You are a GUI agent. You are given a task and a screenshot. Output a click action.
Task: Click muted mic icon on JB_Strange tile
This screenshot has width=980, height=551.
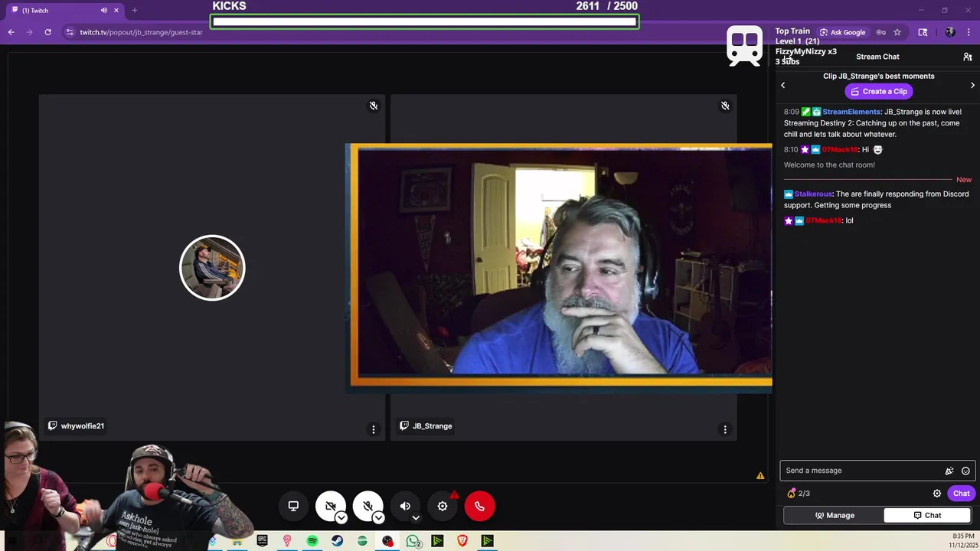pyautogui.click(x=725, y=106)
